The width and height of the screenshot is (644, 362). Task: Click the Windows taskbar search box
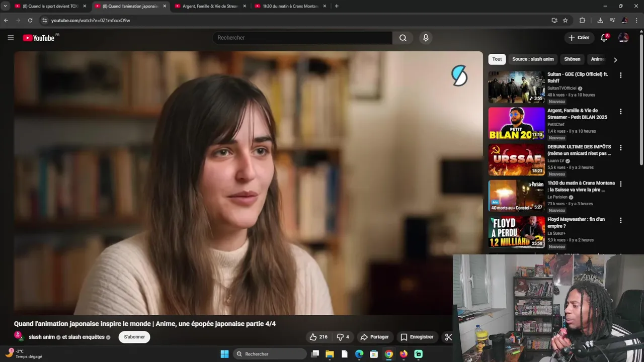coord(270,354)
